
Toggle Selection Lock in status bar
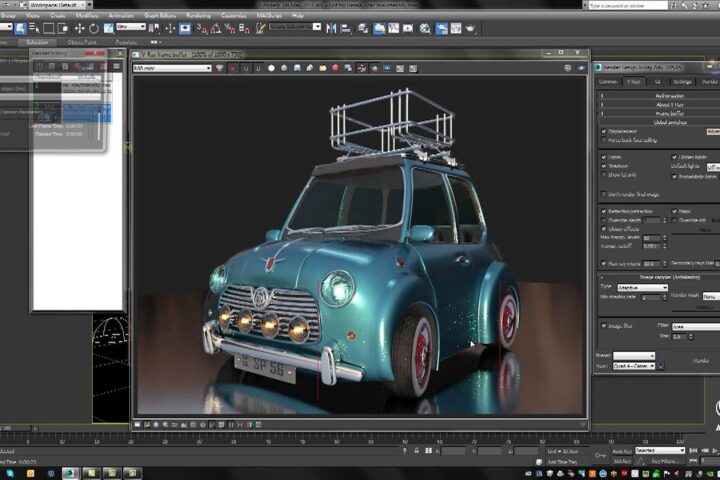coord(416,451)
